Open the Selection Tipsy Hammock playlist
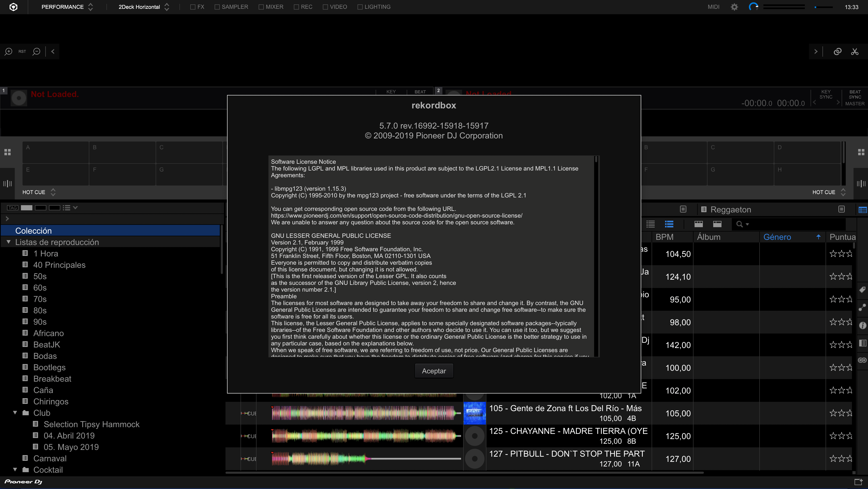 coord(91,424)
